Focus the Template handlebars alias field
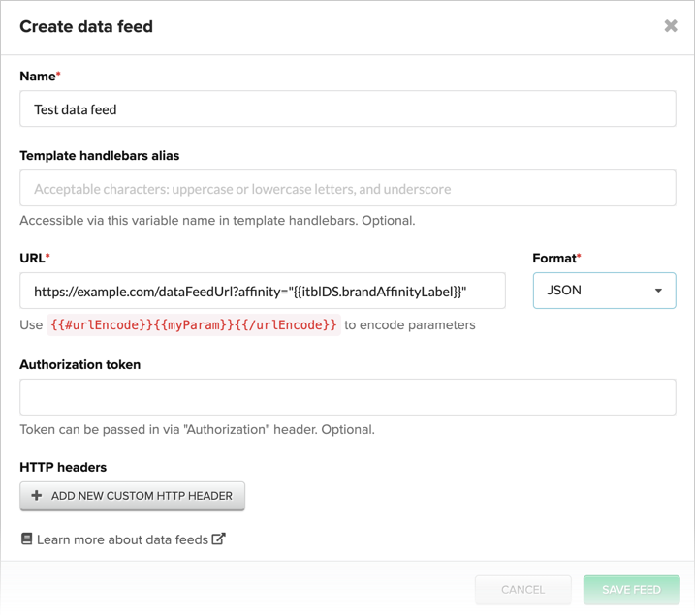695x616 pixels. (347, 188)
